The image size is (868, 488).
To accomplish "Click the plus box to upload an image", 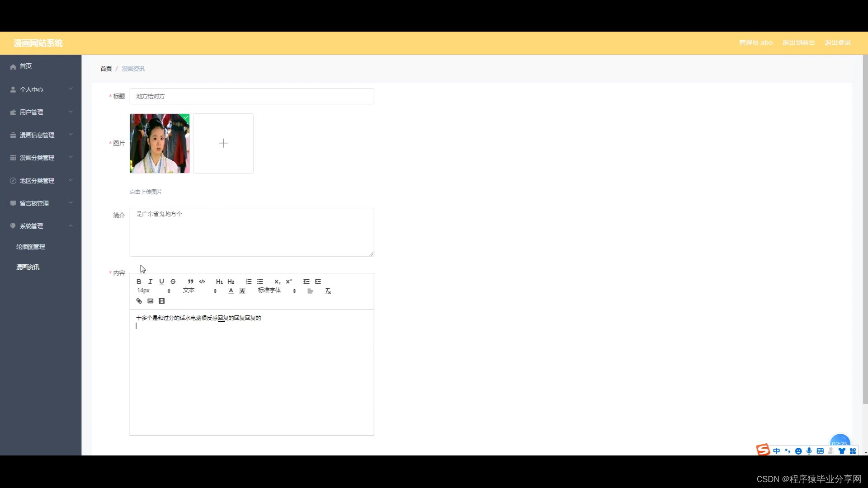I will coord(223,143).
